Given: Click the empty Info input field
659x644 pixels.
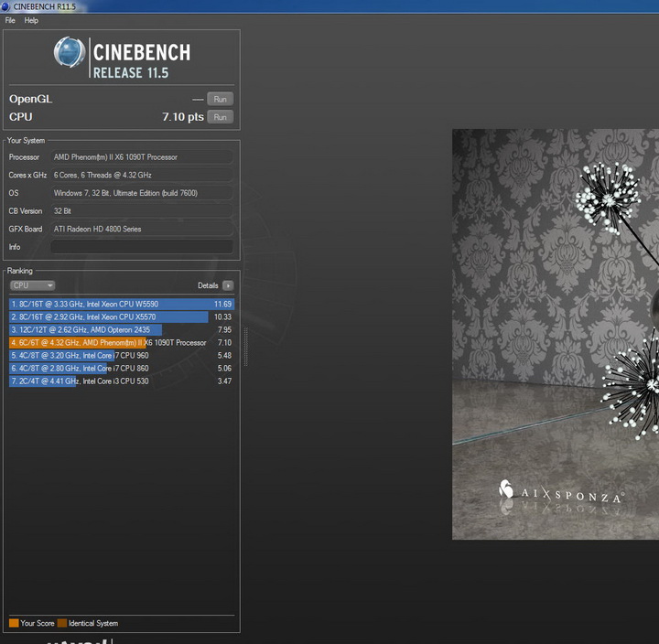Looking at the screenshot, I should coord(142,247).
